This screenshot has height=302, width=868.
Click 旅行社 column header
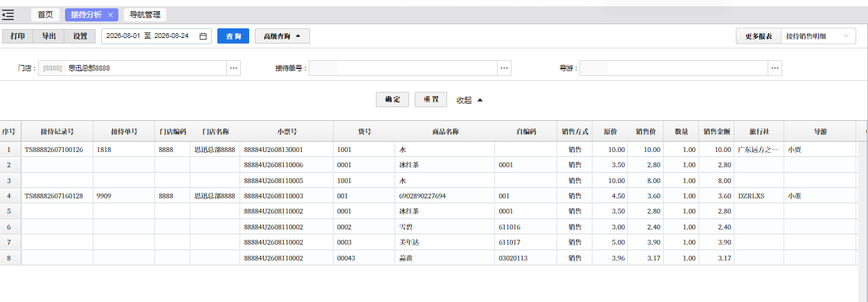(759, 131)
